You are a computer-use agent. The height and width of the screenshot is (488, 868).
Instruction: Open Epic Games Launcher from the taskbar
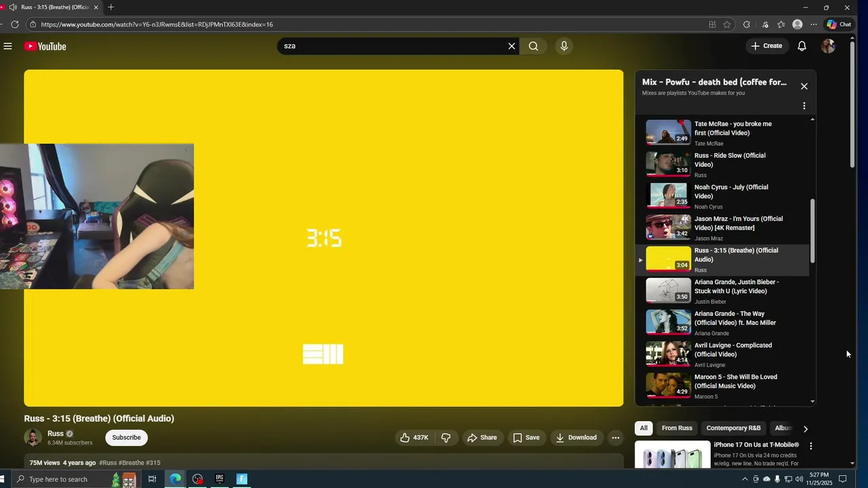tap(219, 479)
